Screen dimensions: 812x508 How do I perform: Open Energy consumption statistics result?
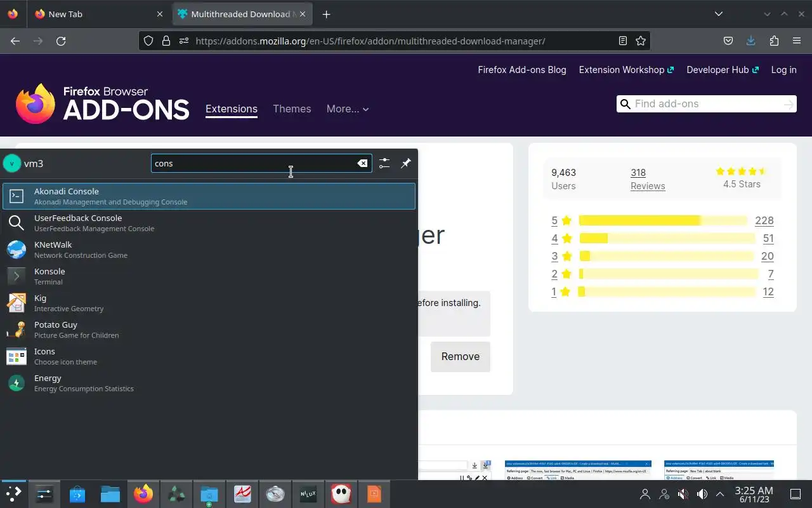click(209, 383)
